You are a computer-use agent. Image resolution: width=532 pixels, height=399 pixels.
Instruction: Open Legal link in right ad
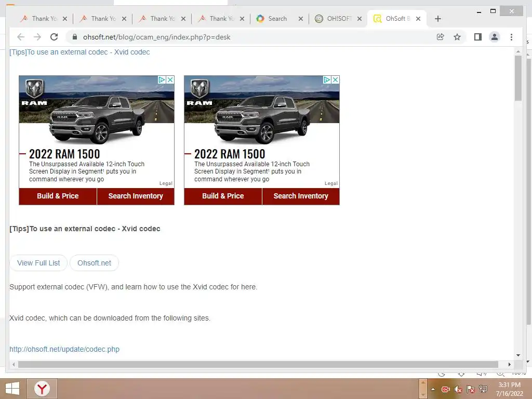pos(331,183)
